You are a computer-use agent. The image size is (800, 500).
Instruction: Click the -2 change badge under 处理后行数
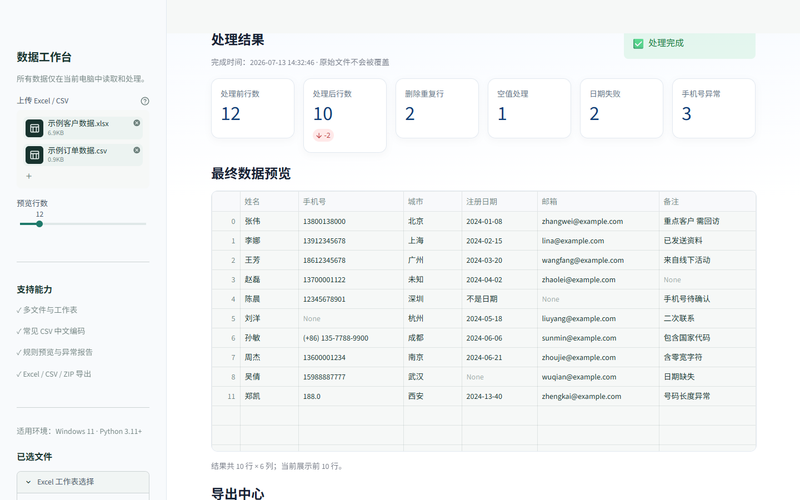pos(323,135)
